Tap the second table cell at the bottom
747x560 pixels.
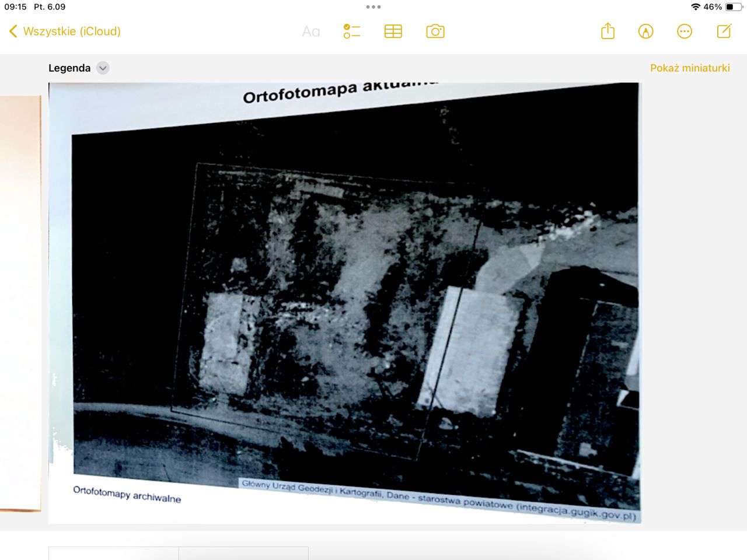[243, 553]
